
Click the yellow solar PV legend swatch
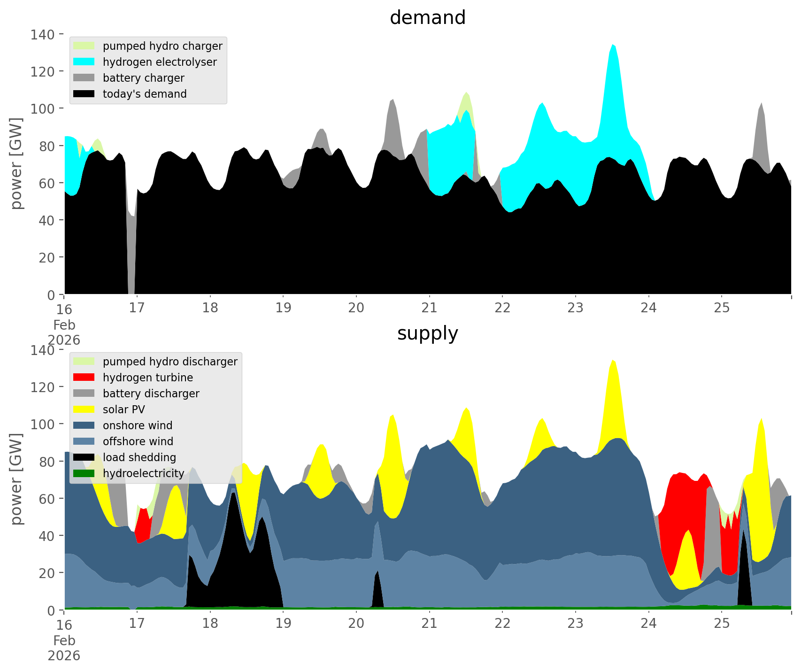pos(84,409)
